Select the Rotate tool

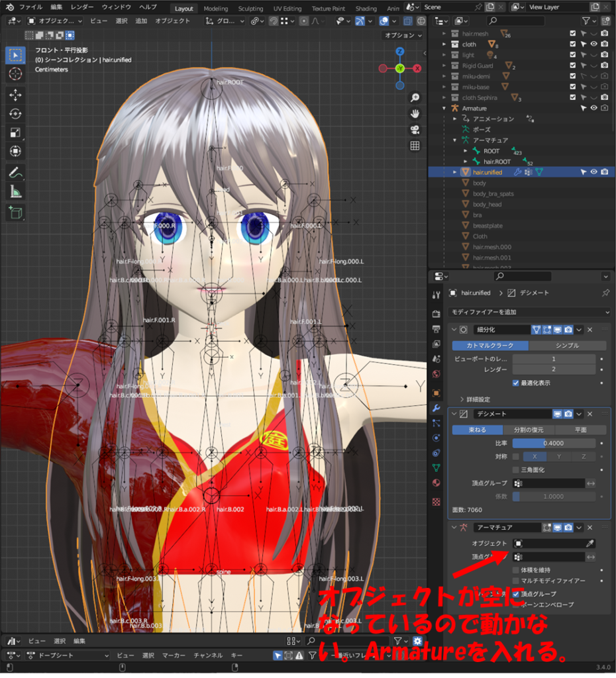(x=16, y=114)
